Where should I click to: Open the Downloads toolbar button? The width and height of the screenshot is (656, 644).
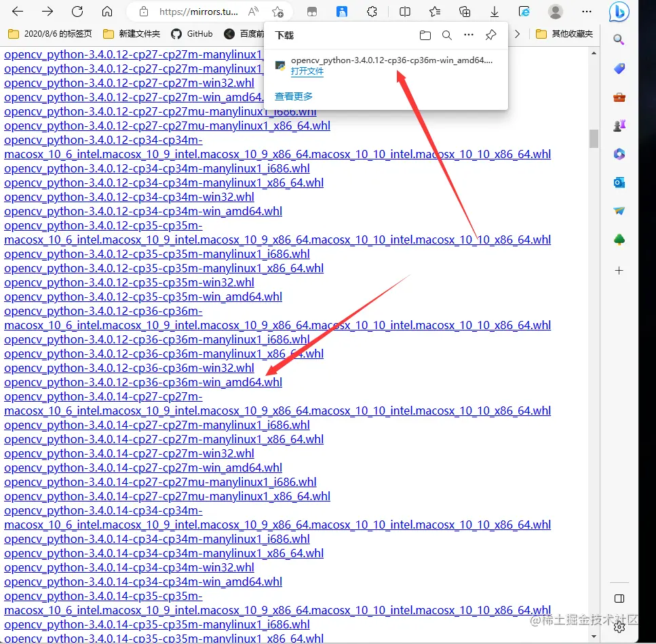click(x=495, y=12)
